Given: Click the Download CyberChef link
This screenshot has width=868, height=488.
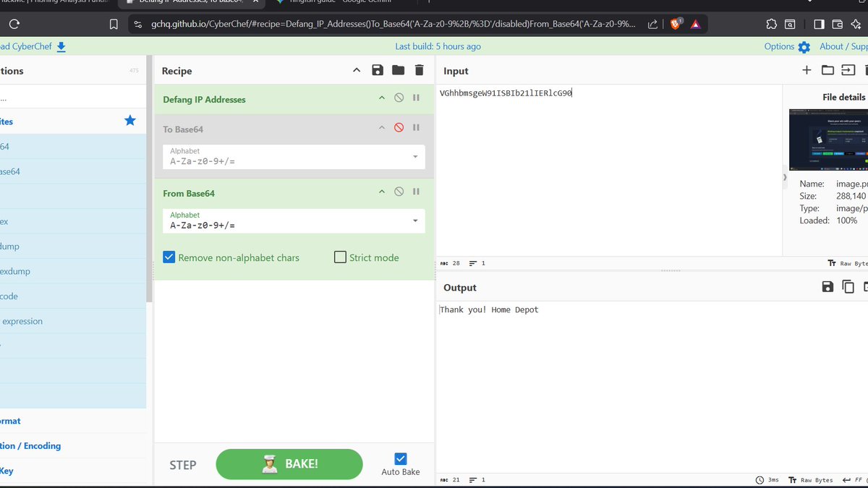Looking at the screenshot, I should (x=33, y=46).
